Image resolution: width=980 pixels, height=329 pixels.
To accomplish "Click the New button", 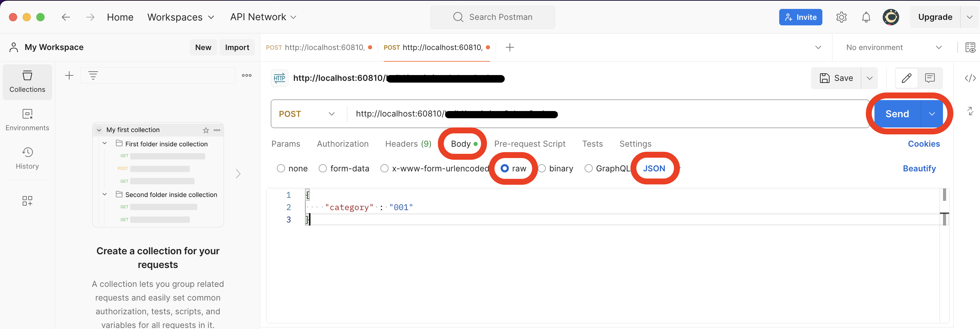I will tap(203, 47).
